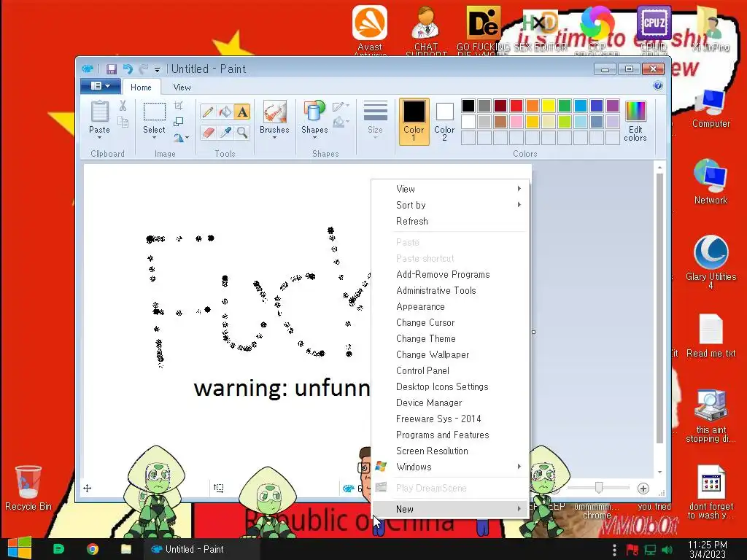The width and height of the screenshot is (747, 560).
Task: Open the Size dropdown
Action: tap(375, 120)
